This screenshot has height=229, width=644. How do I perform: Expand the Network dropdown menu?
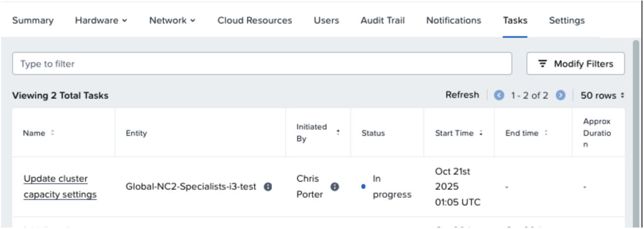(172, 21)
